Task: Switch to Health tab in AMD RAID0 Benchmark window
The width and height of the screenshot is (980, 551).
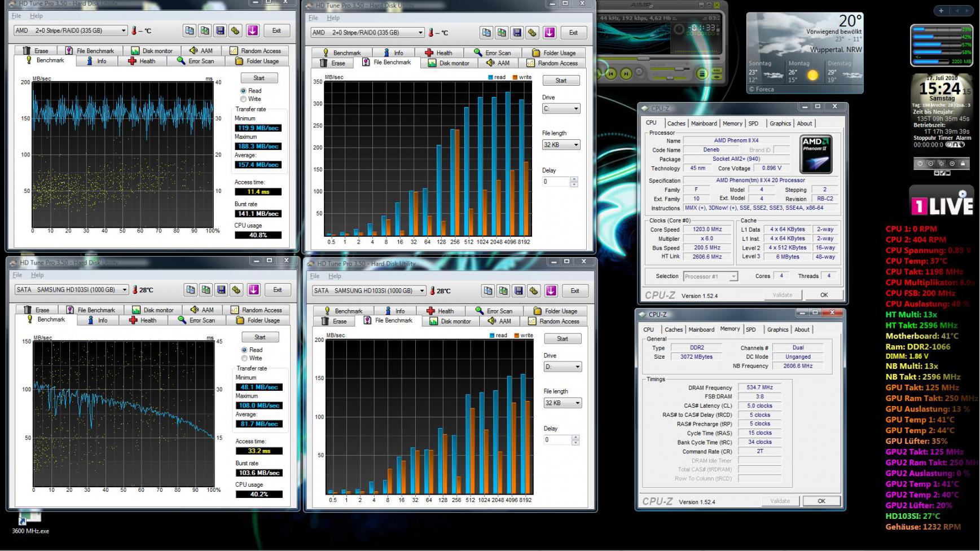Action: 142,61
